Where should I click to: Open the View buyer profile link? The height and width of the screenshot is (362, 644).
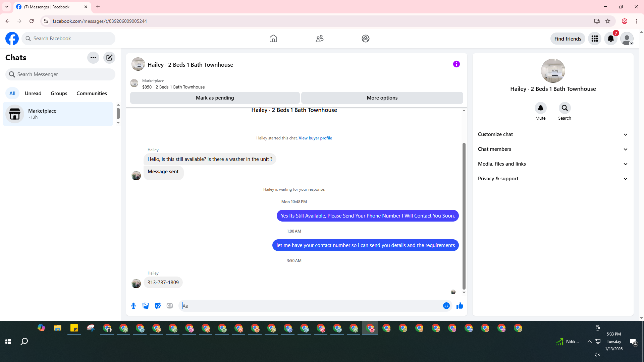[315, 138]
